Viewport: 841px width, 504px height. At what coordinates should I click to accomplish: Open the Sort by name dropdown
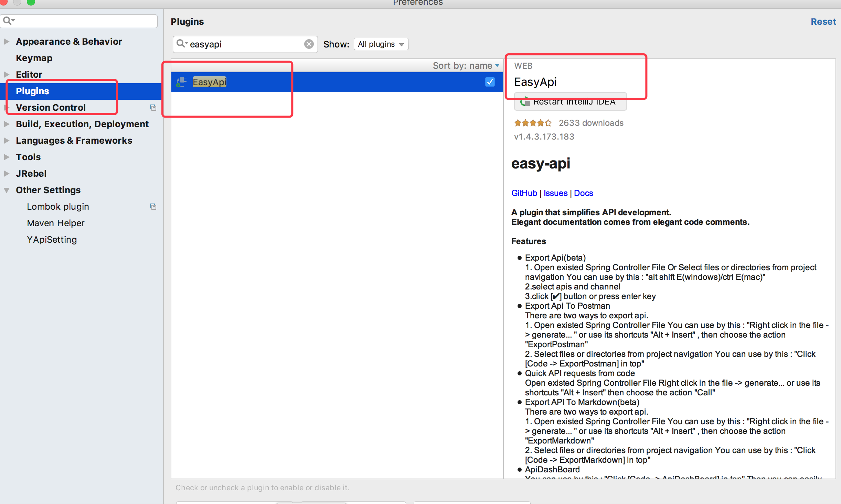tap(466, 65)
